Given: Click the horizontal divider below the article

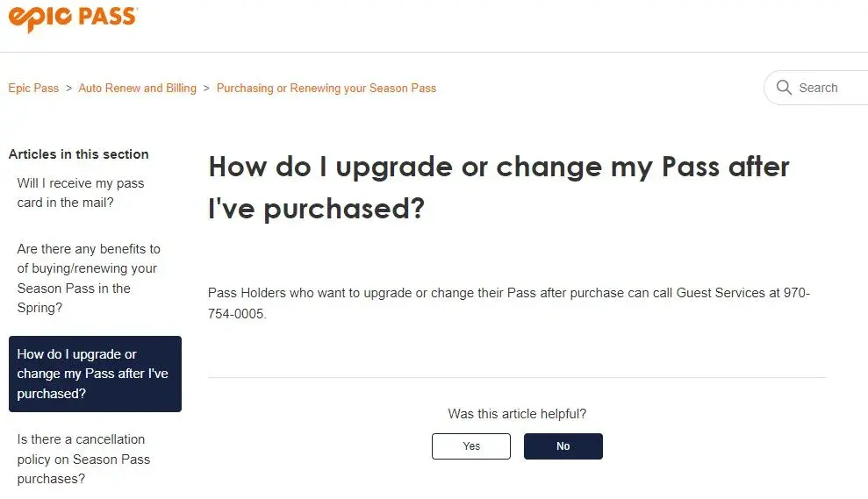Looking at the screenshot, I should click(517, 378).
